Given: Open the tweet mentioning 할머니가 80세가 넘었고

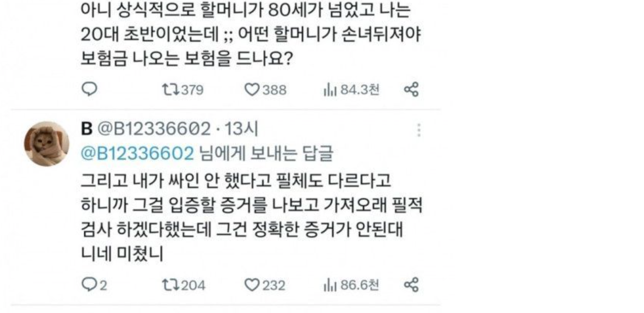Looking at the screenshot, I should (x=251, y=34).
